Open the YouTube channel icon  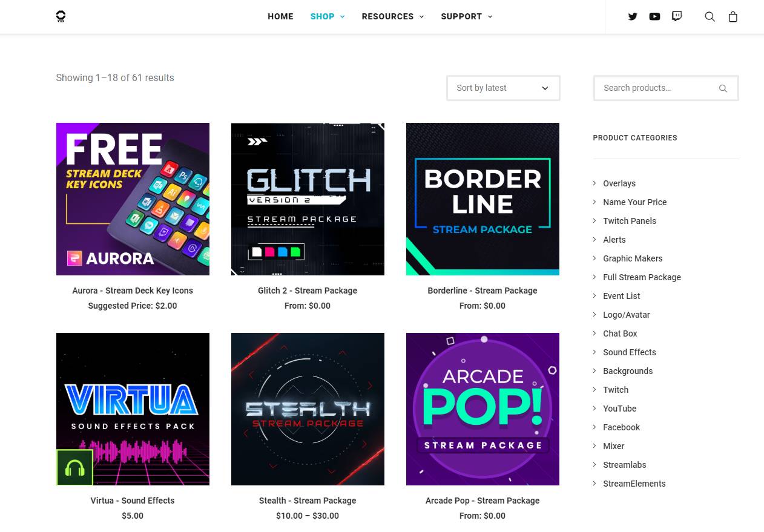click(x=654, y=16)
